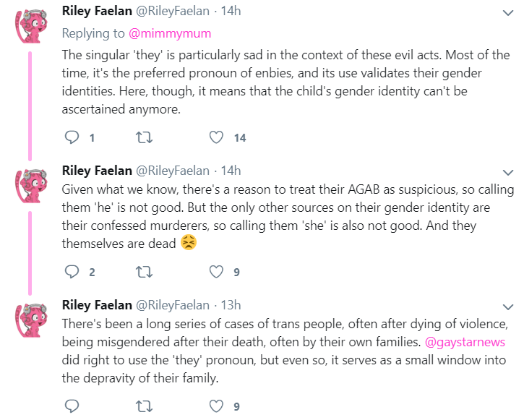
Task: Open the first tweet's chevron options menu
Action: point(508,13)
